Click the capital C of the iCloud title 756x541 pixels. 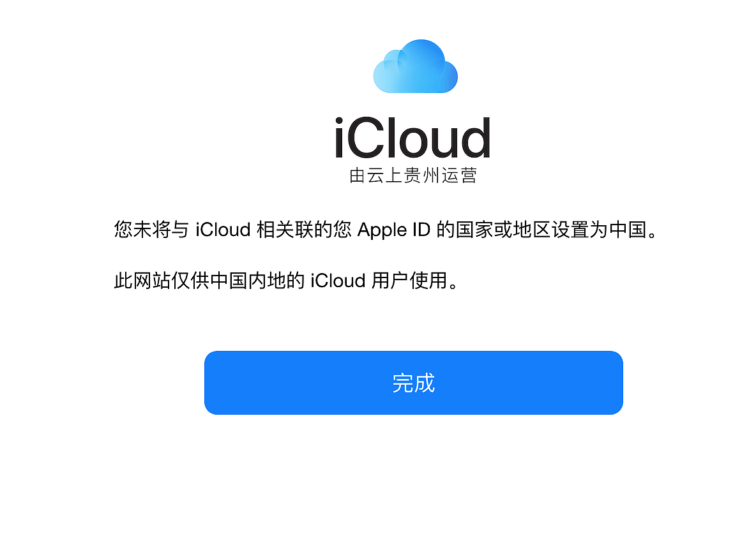367,138
